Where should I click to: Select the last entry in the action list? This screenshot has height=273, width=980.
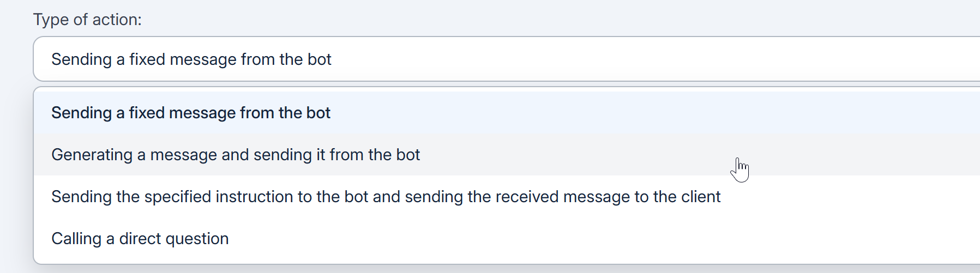pyautogui.click(x=140, y=239)
